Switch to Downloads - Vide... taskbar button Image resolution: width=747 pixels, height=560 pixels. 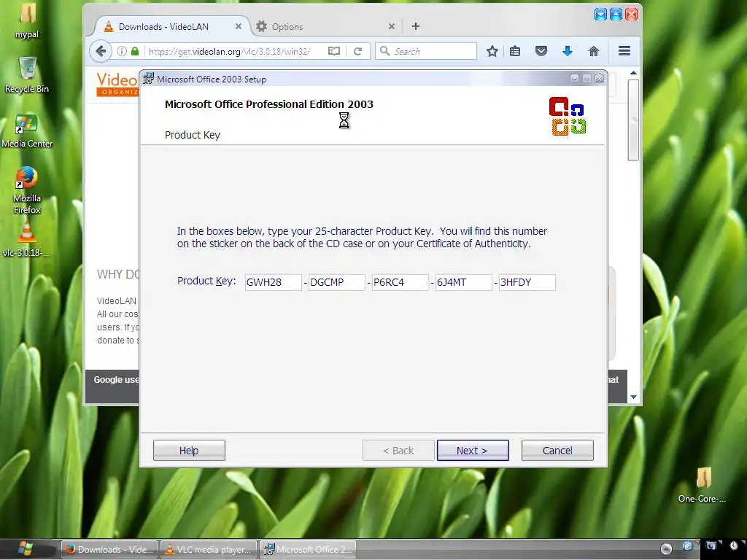pos(109,550)
